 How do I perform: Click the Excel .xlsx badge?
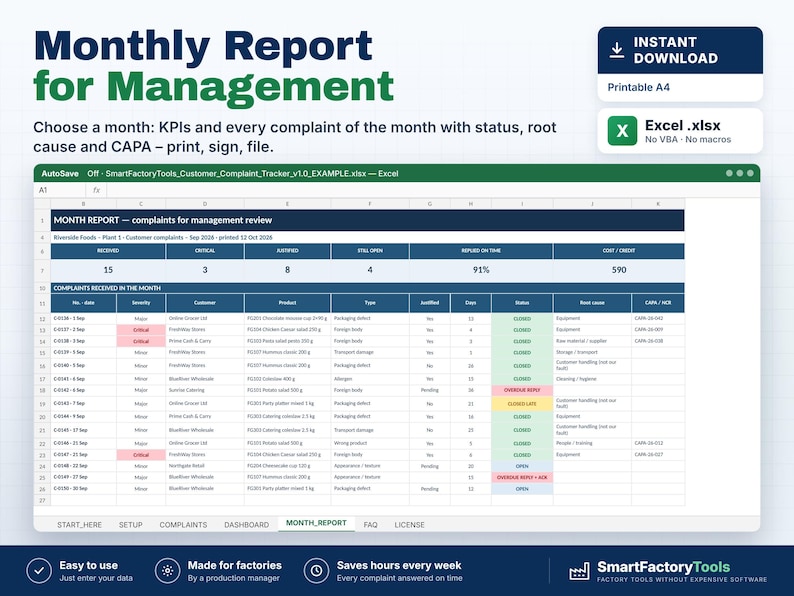[680, 131]
